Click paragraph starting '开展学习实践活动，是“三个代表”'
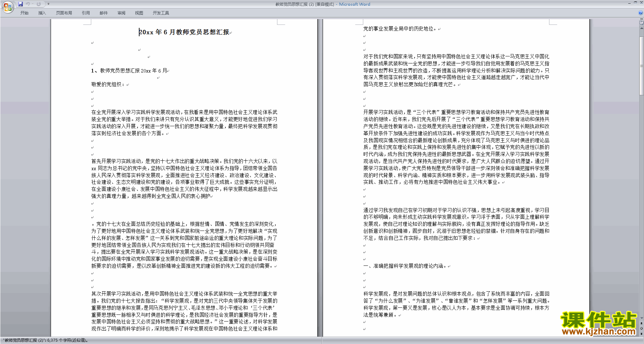 tap(456, 147)
